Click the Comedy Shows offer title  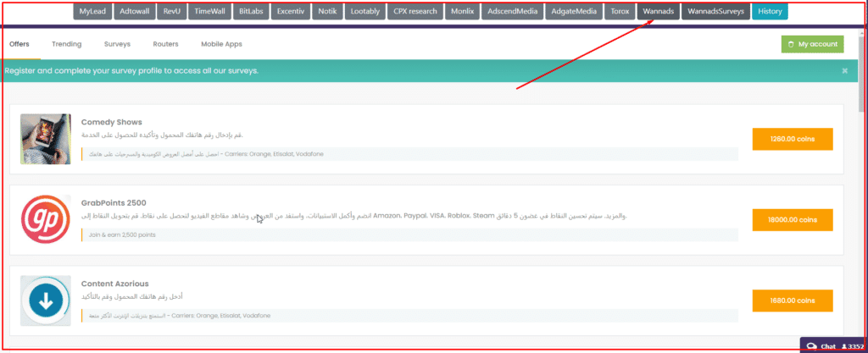pyautogui.click(x=112, y=122)
